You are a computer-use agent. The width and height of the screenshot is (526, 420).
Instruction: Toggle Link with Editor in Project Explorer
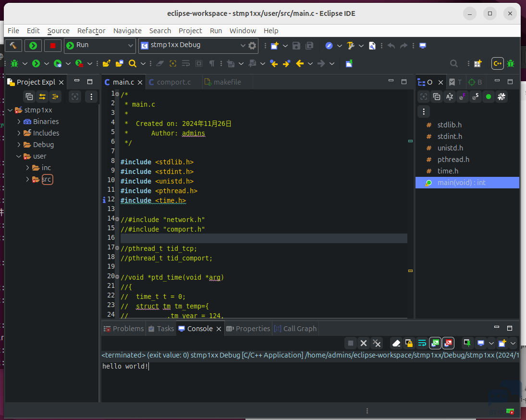point(42,97)
